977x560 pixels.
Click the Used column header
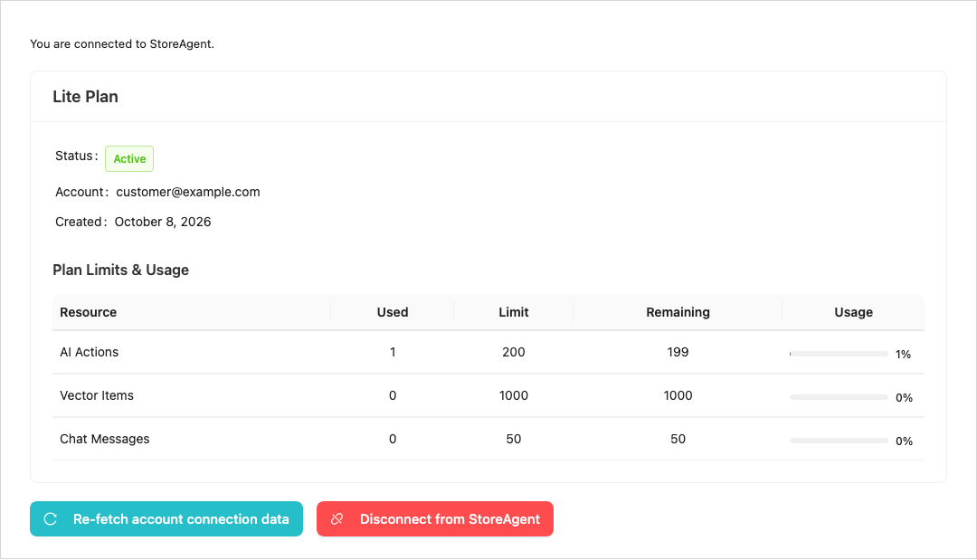click(x=393, y=312)
